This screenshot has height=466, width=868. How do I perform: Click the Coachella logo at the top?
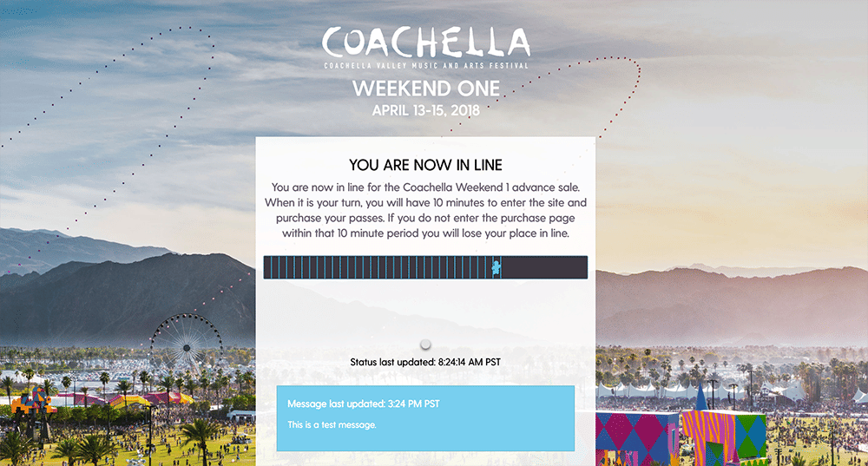425,40
